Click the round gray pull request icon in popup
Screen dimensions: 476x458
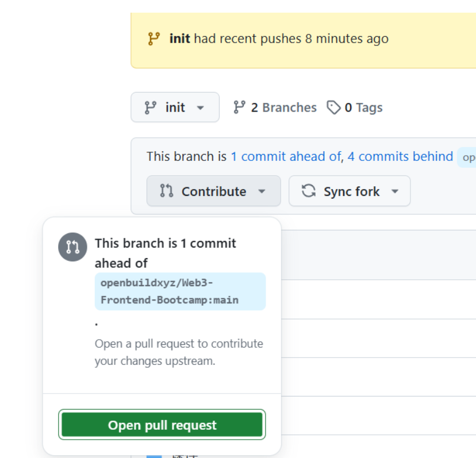tap(72, 247)
